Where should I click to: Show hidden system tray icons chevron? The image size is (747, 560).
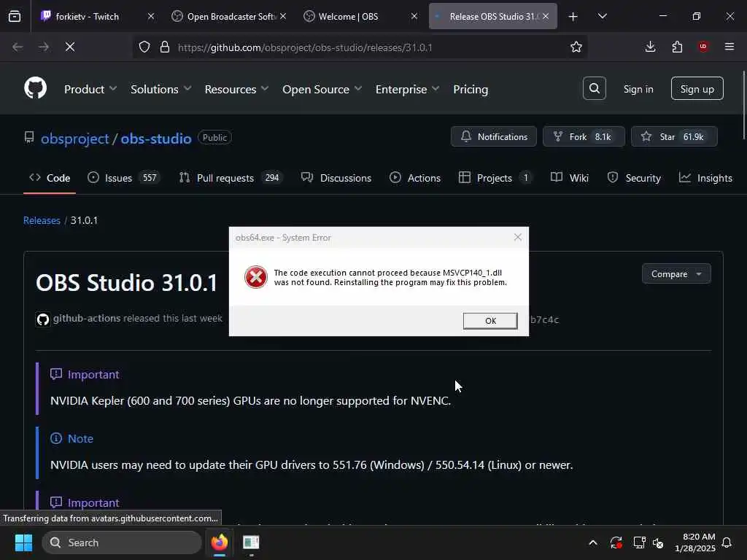(x=592, y=542)
